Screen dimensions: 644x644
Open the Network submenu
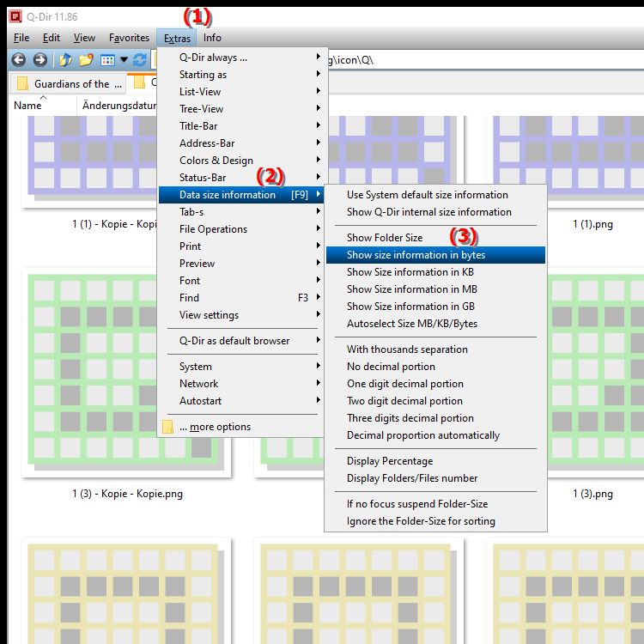[x=242, y=384]
